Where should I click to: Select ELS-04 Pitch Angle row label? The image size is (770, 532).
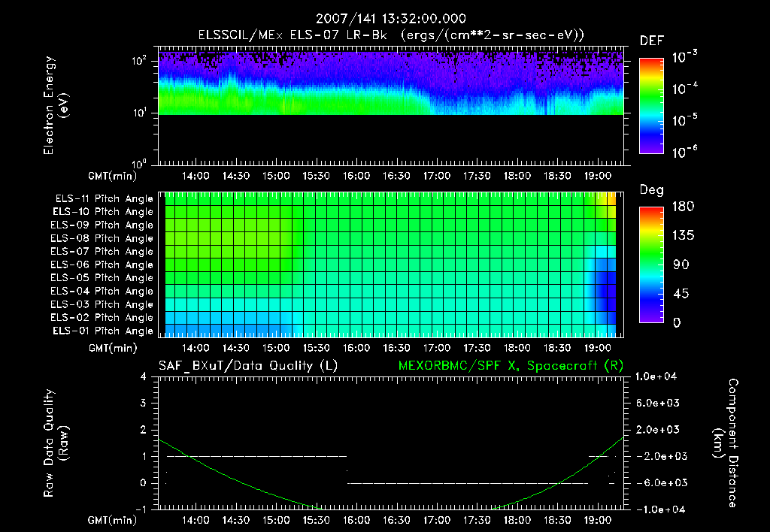(102, 291)
